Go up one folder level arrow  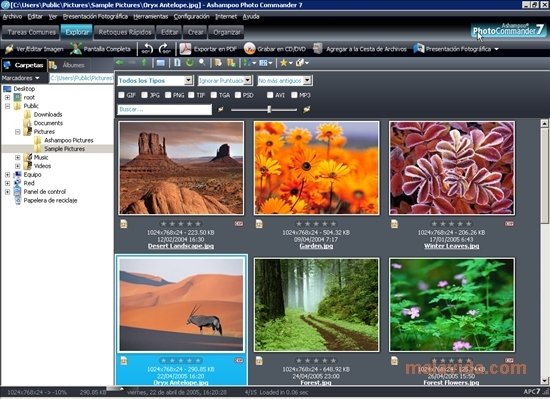(x=144, y=62)
